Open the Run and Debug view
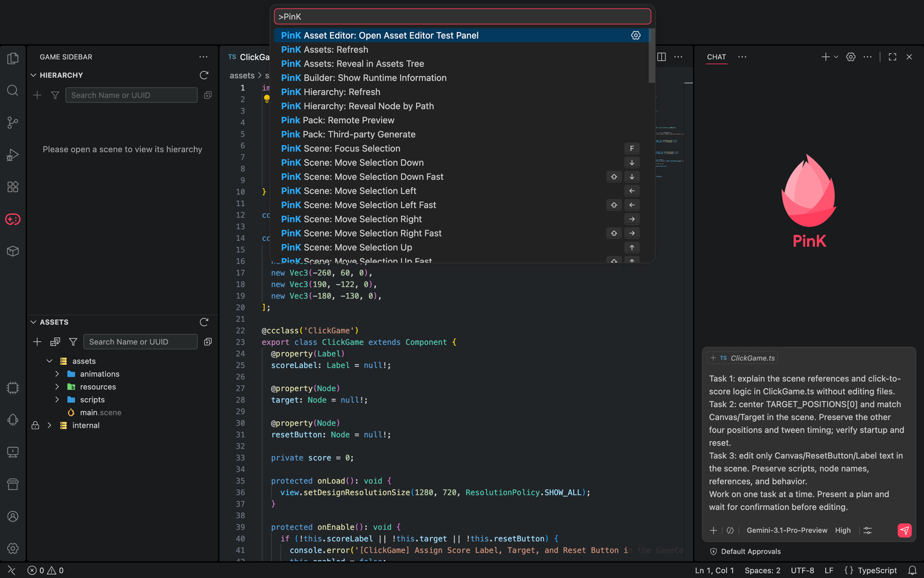 pos(12,155)
